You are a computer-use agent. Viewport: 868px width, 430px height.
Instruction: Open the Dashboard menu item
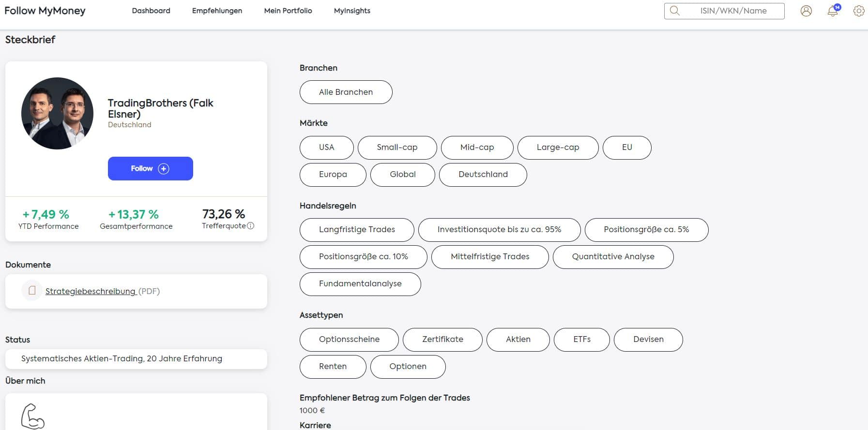pyautogui.click(x=151, y=11)
